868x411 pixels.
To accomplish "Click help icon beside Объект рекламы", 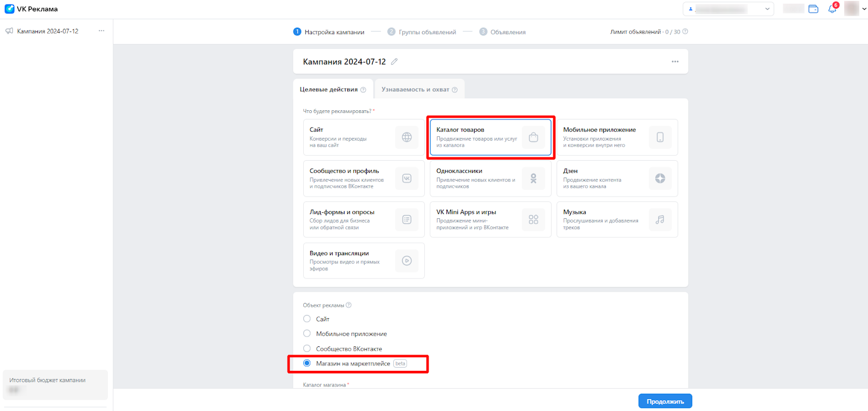I will (x=349, y=305).
